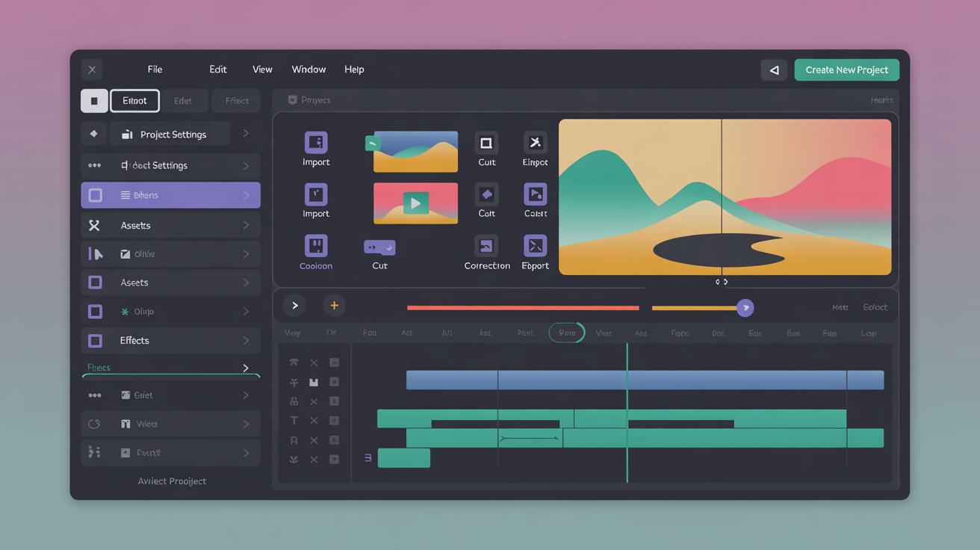Tick the checkbox in the Assets row
The height and width of the screenshot is (550, 980).
pos(95,282)
